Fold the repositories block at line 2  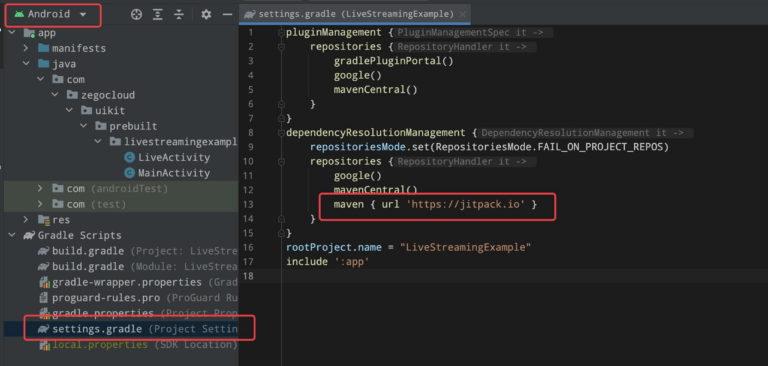pos(281,47)
